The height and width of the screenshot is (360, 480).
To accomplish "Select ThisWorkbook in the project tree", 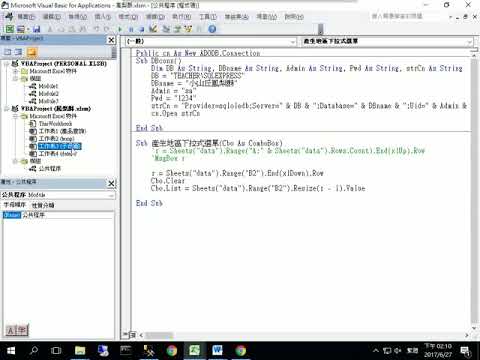I will point(55,124).
